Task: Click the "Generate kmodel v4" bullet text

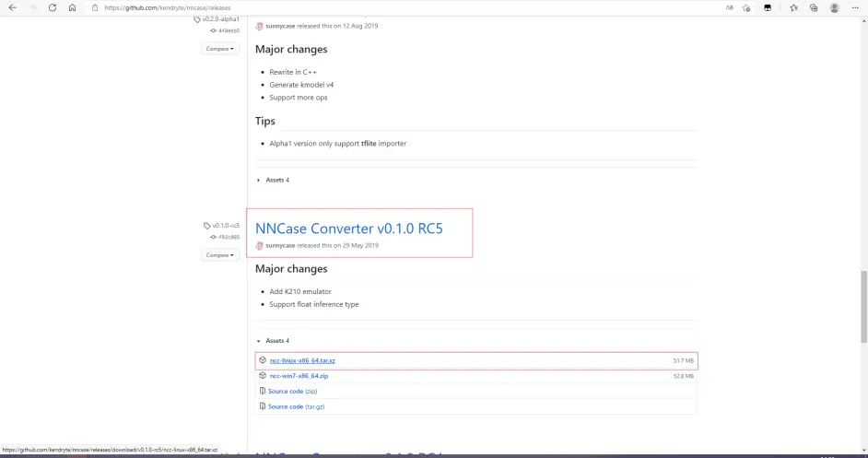Action: tap(301, 85)
